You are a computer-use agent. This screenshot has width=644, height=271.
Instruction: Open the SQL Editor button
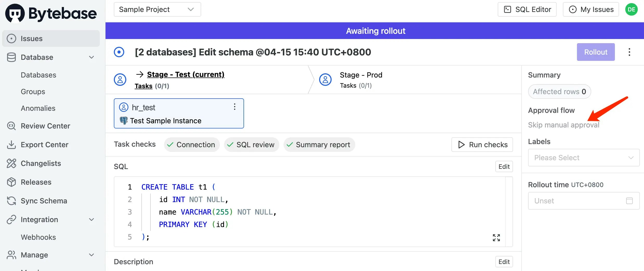[527, 9]
